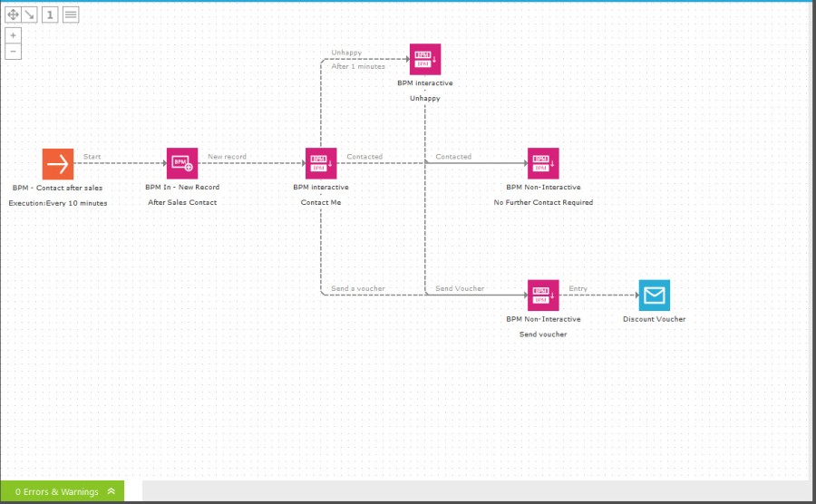Image resolution: width=816 pixels, height=504 pixels.
Task: Select the pan/move canvas tool
Action: click(14, 15)
